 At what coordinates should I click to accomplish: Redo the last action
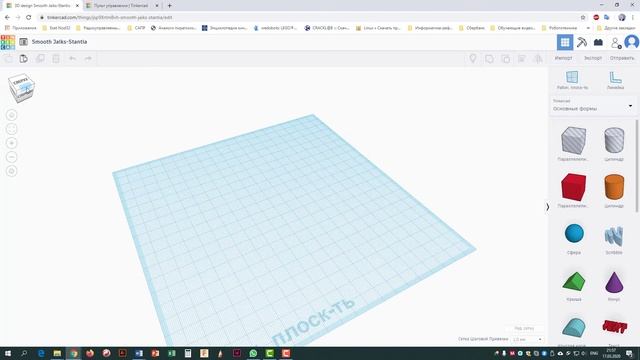[x=88, y=59]
